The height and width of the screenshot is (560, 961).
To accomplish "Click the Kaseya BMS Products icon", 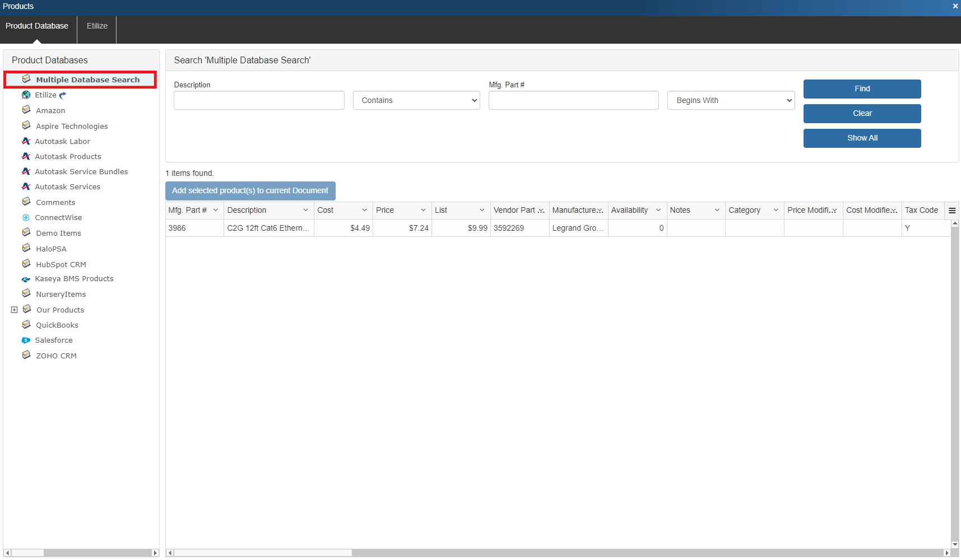I will [x=26, y=279].
